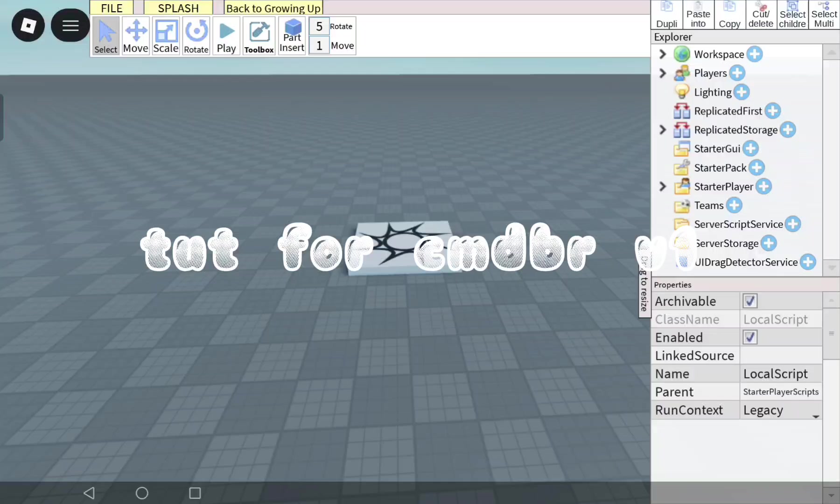The width and height of the screenshot is (840, 504).
Task: Click the Paste into button
Action: pyautogui.click(x=698, y=15)
